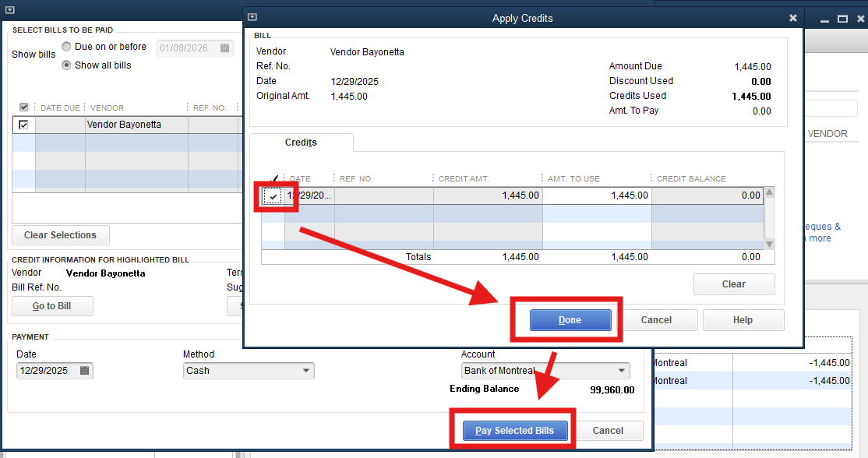Uncheck the Vendor Bayonetta bill checkbox
The width and height of the screenshot is (868, 458).
coord(23,125)
